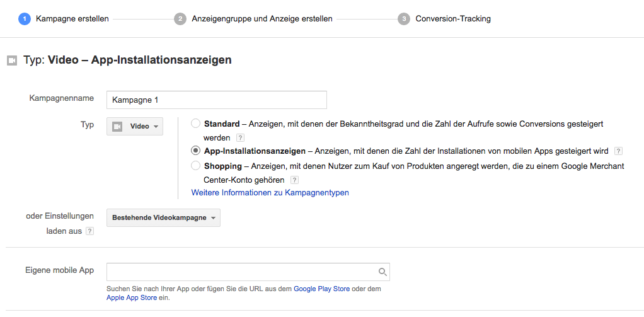Viewport: 644px width, 317px height.
Task: Open Weitere Informationen zu Kampagnentypen link
Action: (x=270, y=193)
